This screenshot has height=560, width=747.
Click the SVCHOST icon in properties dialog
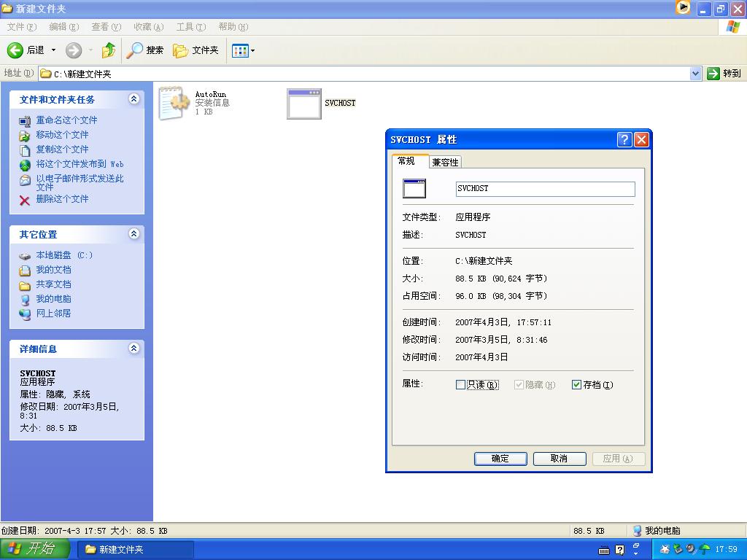click(x=414, y=189)
